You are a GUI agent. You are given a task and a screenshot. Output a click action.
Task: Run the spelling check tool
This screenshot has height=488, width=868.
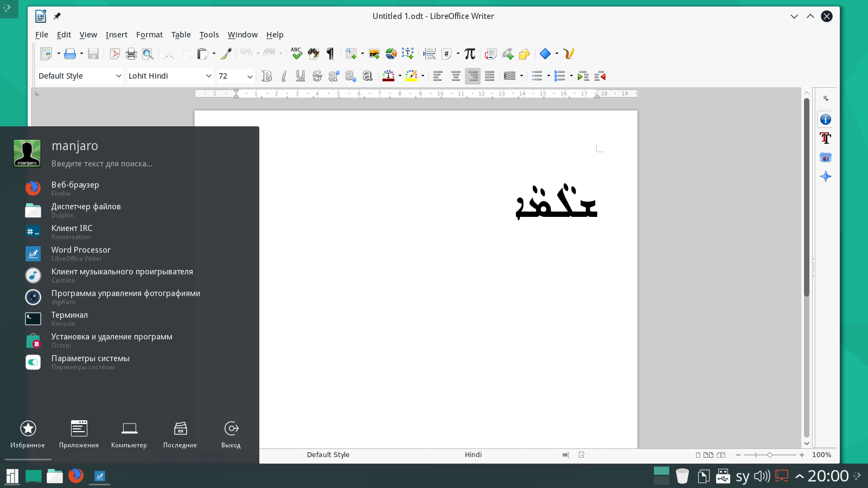click(x=296, y=54)
